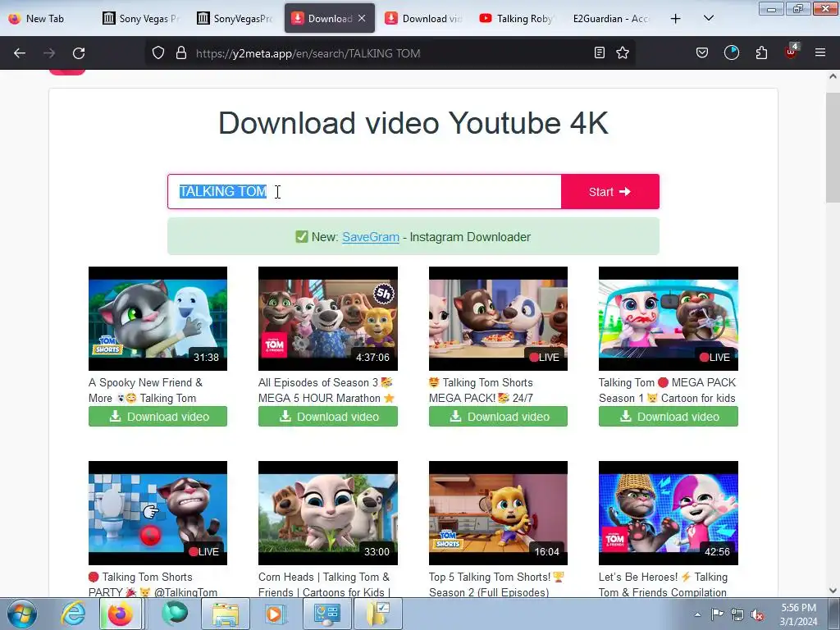Open the Talking Tom Shorts 24/7 live thumbnail
The height and width of the screenshot is (630, 840).
[498, 318]
